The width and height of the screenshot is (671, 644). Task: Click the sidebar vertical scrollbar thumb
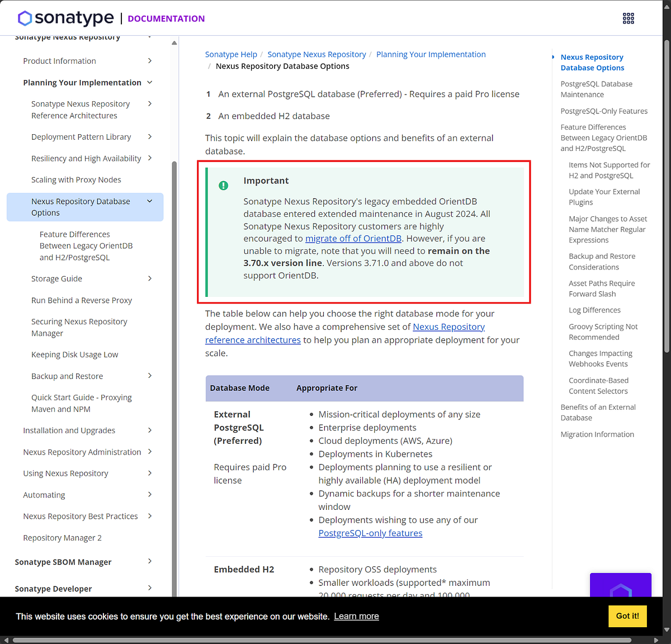174,380
